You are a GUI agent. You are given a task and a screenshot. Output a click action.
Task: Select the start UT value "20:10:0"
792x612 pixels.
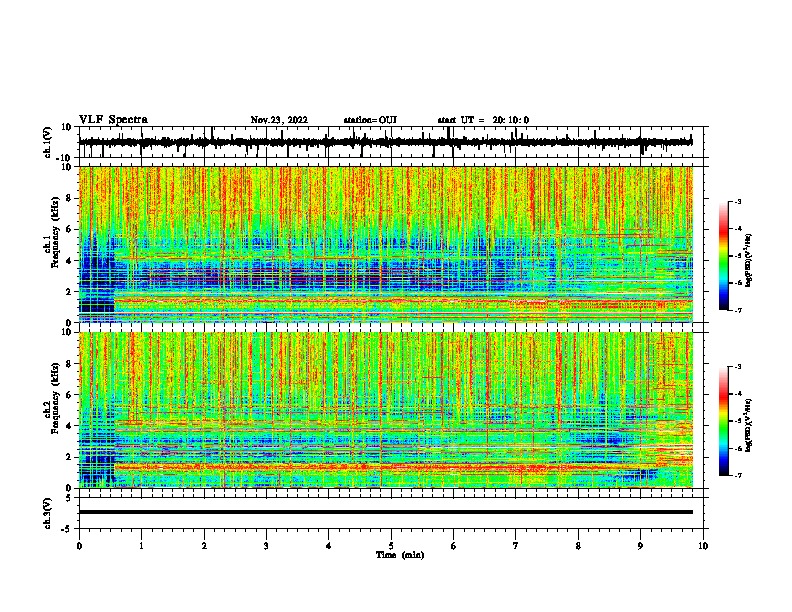[511, 120]
